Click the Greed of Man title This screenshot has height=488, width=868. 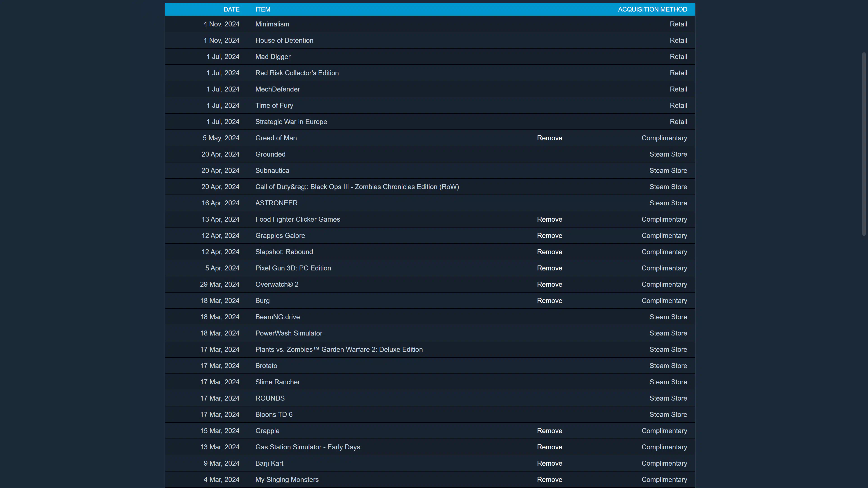coord(276,138)
